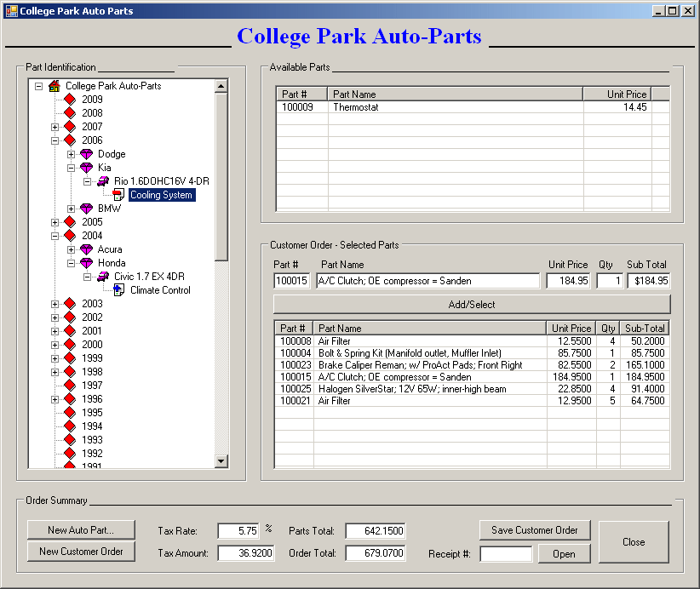The width and height of the screenshot is (700, 589).
Task: Select the order row with part 100008
Action: [x=472, y=341]
